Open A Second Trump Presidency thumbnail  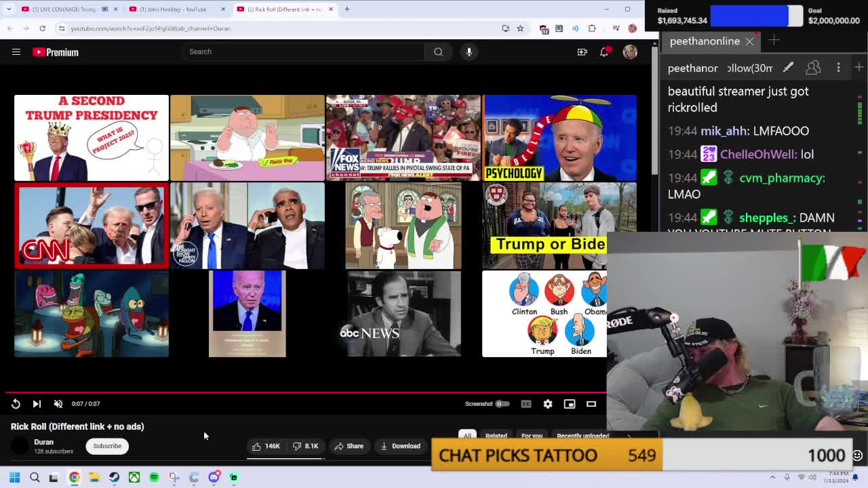point(92,138)
